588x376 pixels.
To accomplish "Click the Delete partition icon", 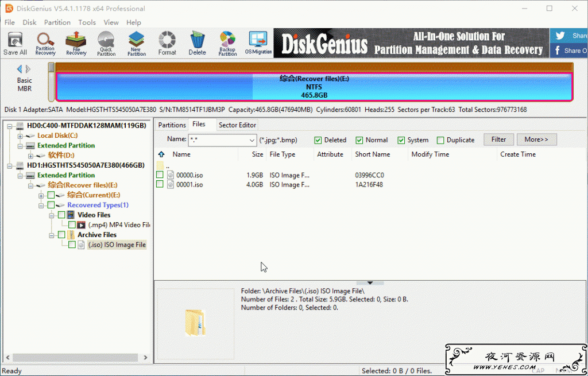I will pyautogui.click(x=198, y=44).
